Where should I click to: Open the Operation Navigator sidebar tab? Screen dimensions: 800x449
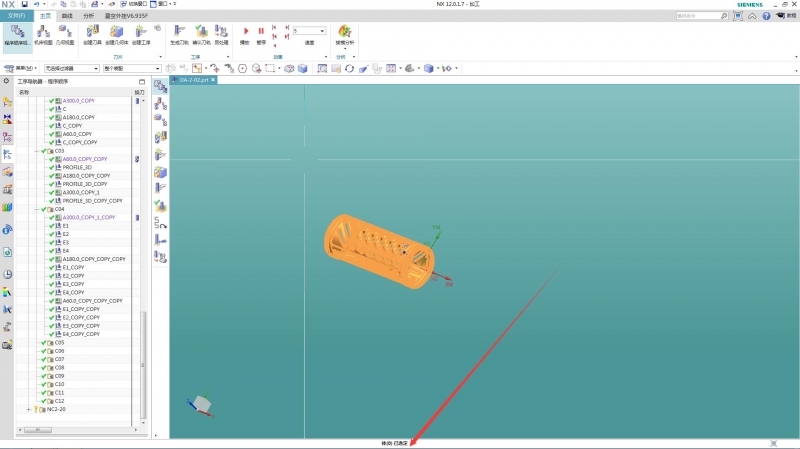(x=7, y=154)
